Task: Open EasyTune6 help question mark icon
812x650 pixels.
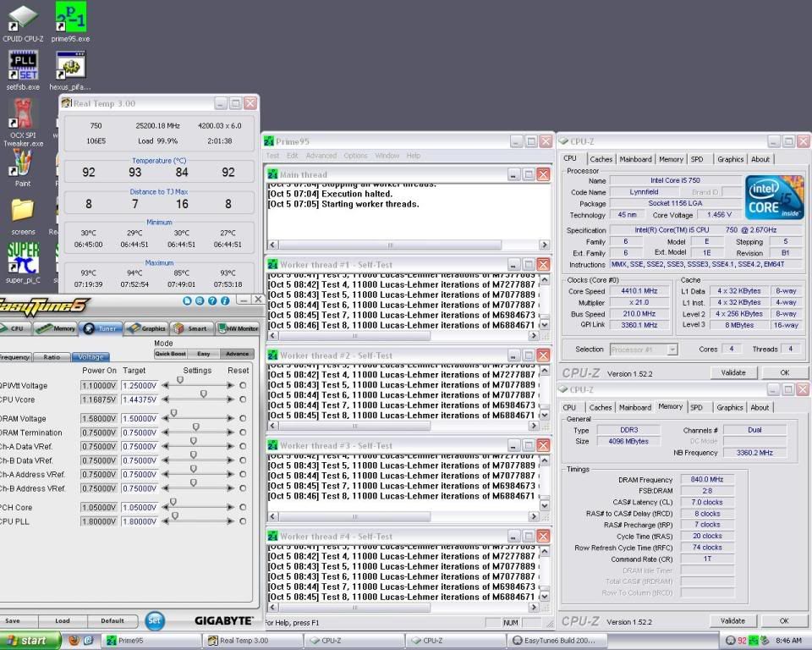Action: pyautogui.click(x=212, y=300)
